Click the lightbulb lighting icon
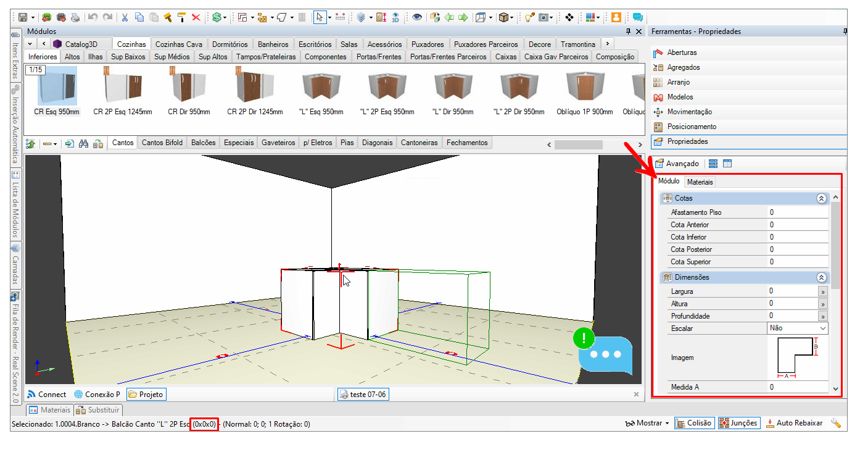The height and width of the screenshot is (452, 868). (529, 17)
